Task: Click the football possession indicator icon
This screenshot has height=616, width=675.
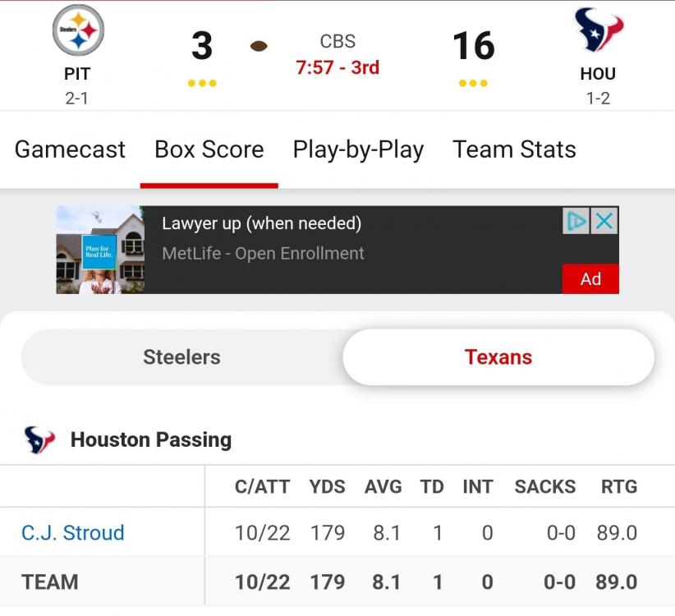Action: point(259,46)
